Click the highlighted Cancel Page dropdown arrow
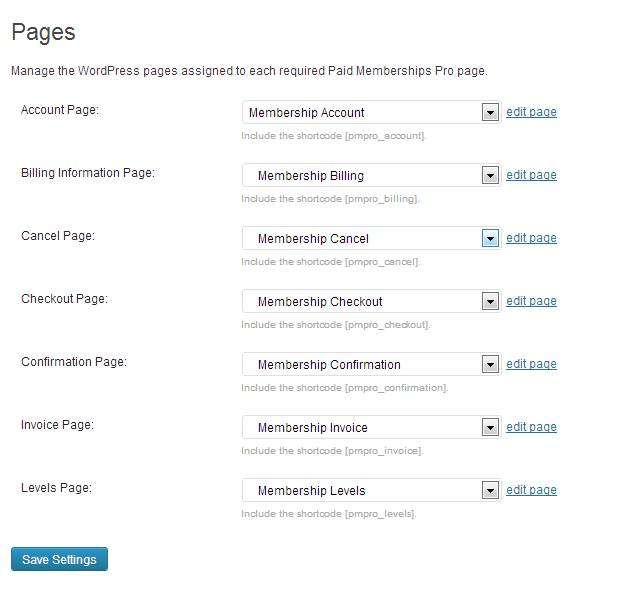 (490, 238)
